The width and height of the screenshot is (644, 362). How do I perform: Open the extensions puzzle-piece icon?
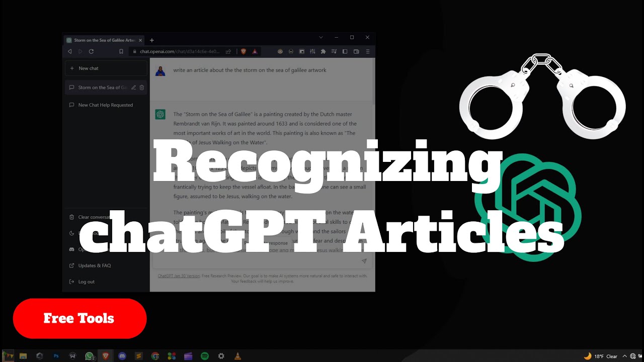323,51
